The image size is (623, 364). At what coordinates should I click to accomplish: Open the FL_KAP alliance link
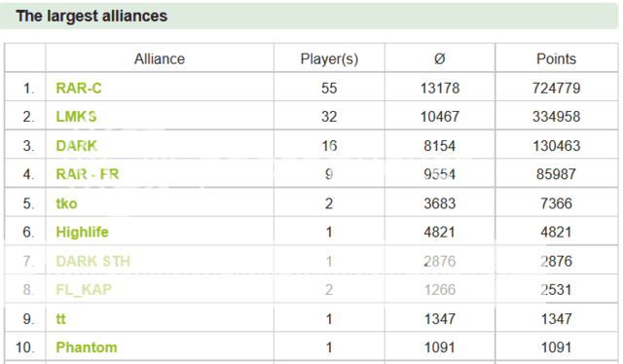point(84,290)
